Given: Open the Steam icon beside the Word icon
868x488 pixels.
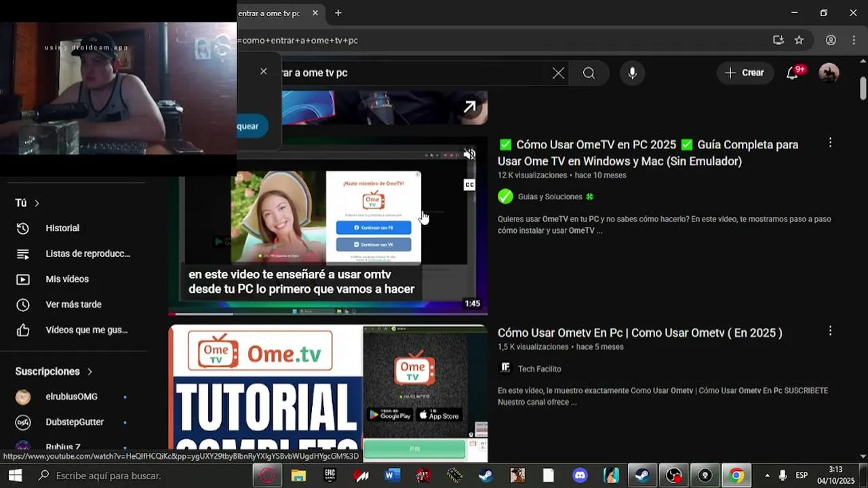Looking at the screenshot, I should pos(486,476).
